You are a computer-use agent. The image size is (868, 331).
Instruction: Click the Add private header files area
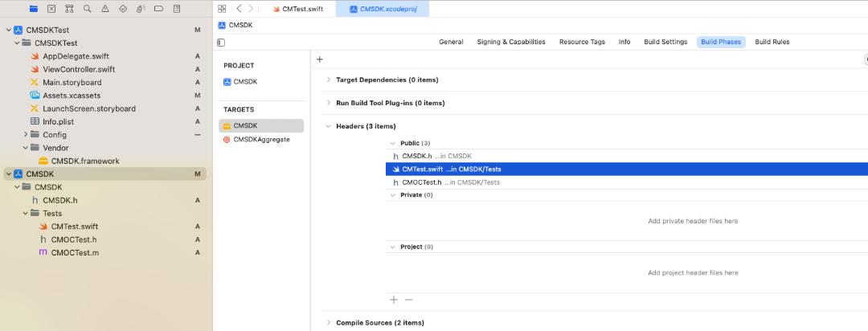(x=693, y=221)
